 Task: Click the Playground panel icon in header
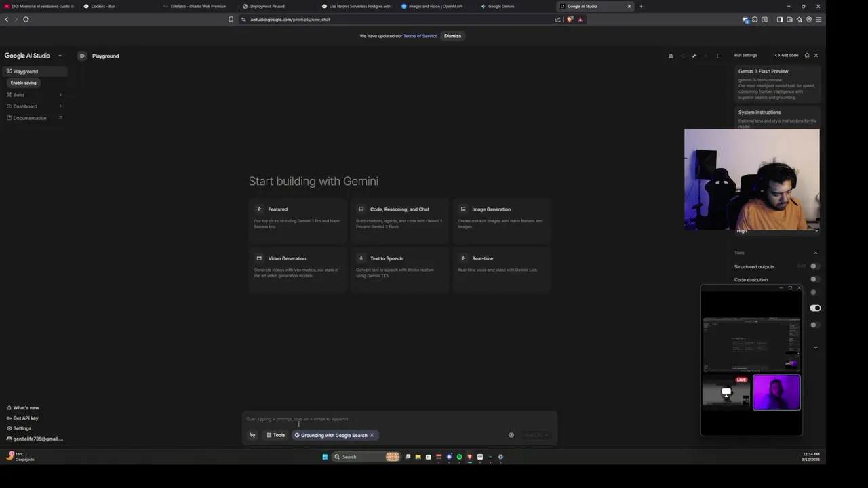tap(82, 56)
